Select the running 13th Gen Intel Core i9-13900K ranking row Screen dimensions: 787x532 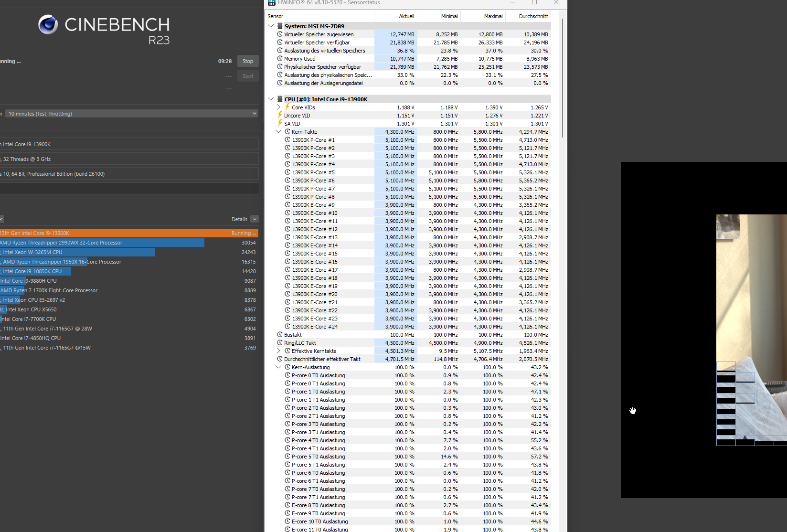tap(129, 233)
